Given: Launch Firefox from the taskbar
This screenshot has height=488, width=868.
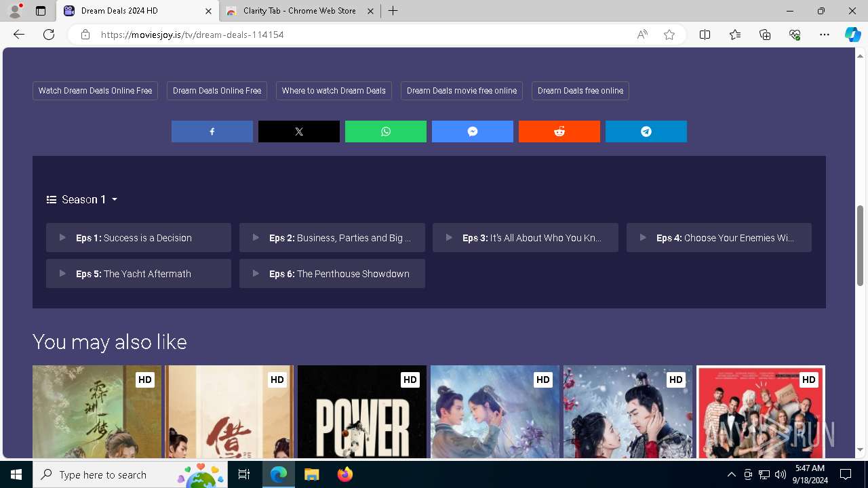Looking at the screenshot, I should 344,474.
